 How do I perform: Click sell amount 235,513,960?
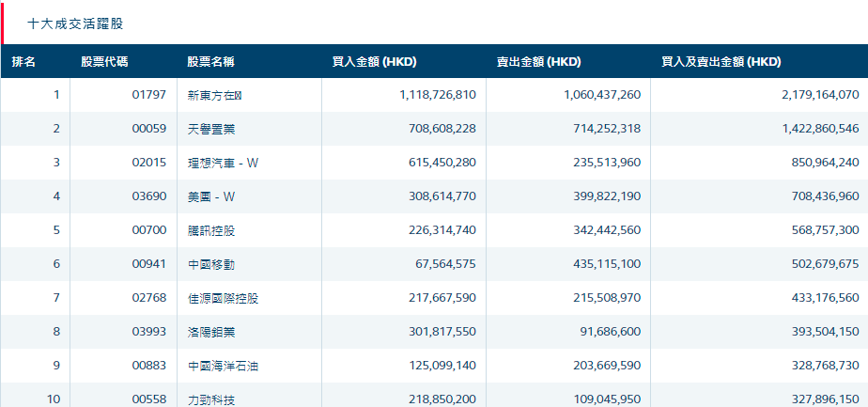coord(607,163)
